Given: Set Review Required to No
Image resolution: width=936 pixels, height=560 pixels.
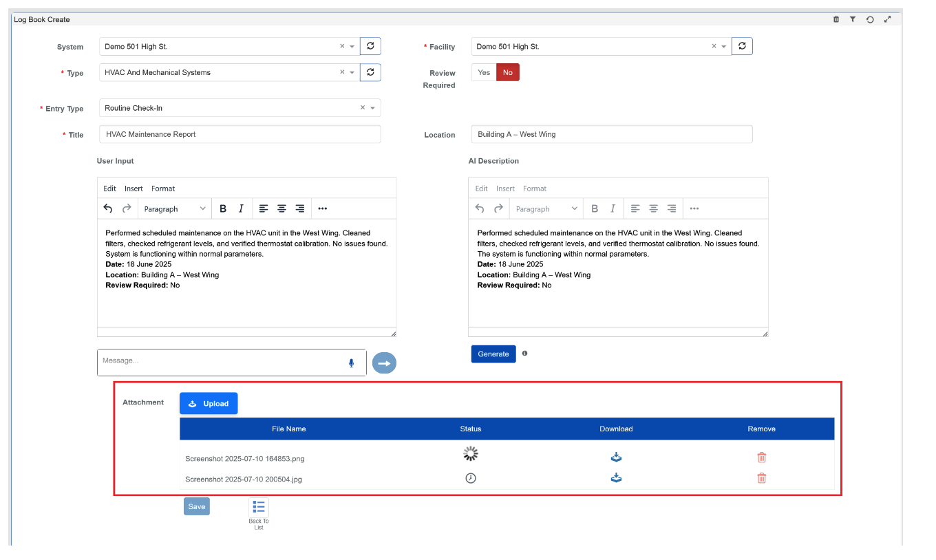Looking at the screenshot, I should [x=508, y=72].
